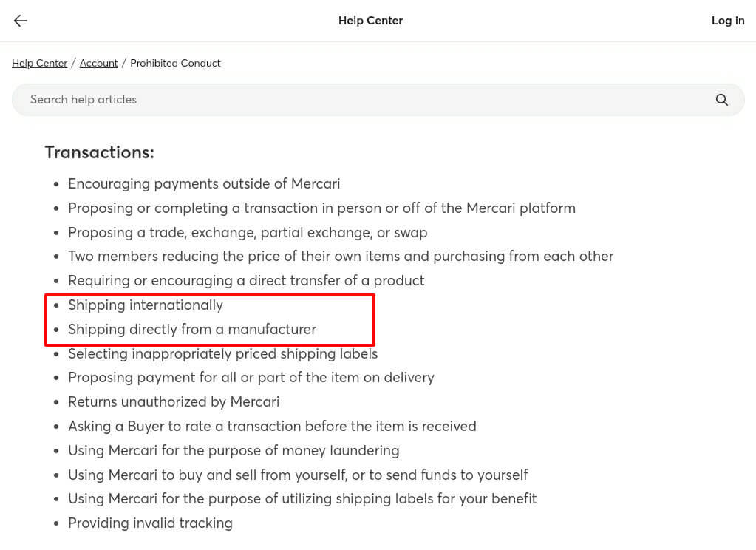This screenshot has height=550, width=756.
Task: Go back using the left arrow icon
Action: [x=20, y=21]
